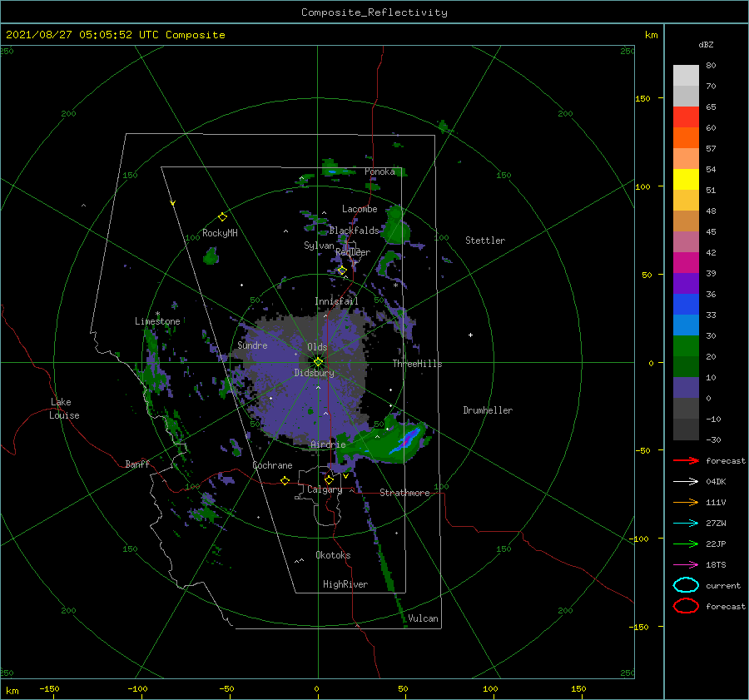This screenshot has height=700, width=749.
Task: Click the Limestone label
Action: point(157,321)
